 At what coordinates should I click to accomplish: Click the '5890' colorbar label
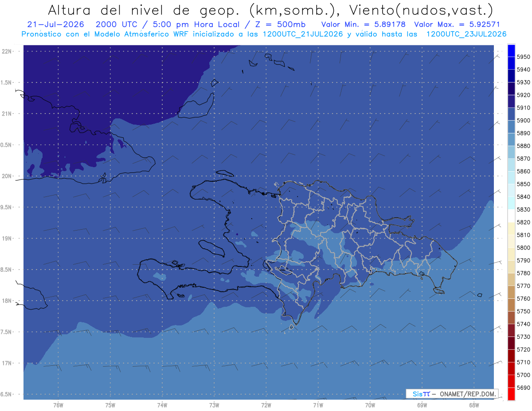click(x=524, y=133)
